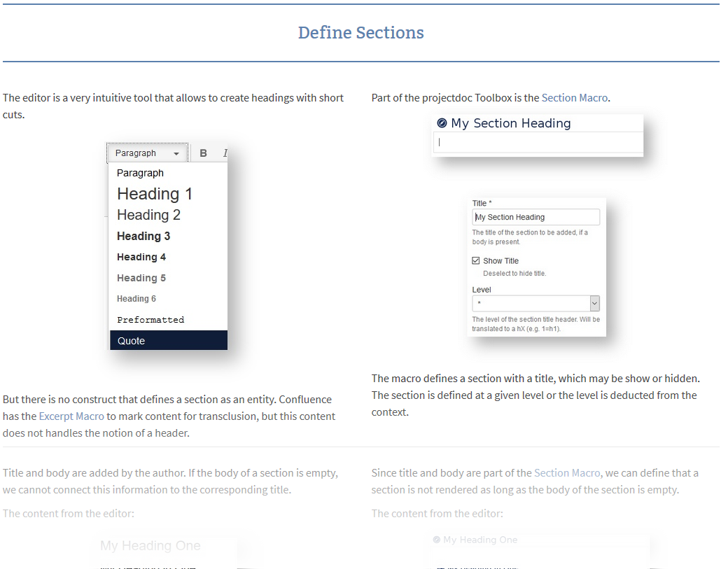Screen dimensions: 728x569
Task: Click the Italic formatting icon
Action: pos(225,153)
